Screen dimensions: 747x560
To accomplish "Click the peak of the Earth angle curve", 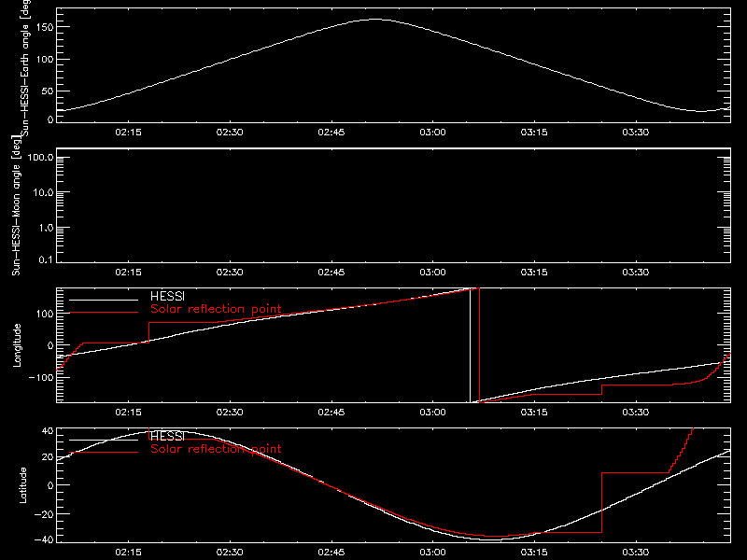I will (x=375, y=19).
